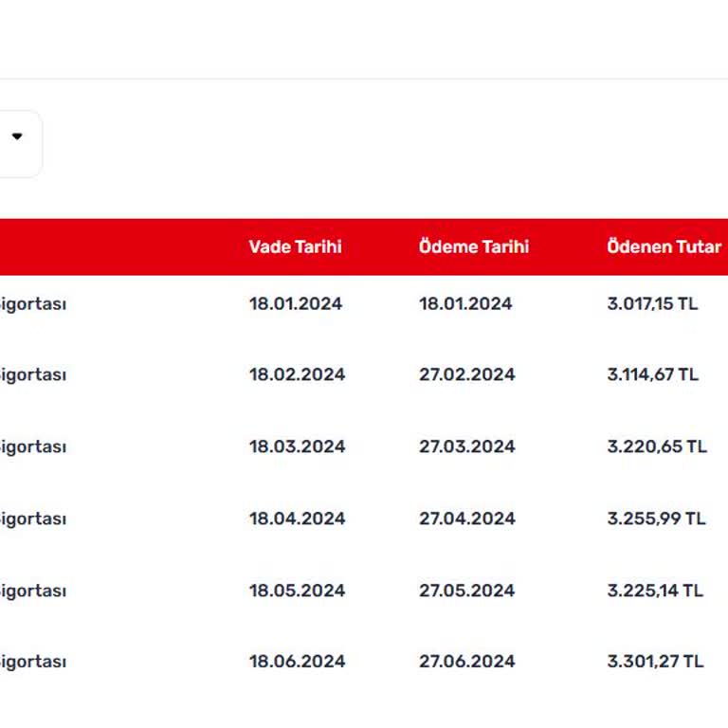The image size is (728, 728).
Task: Click the paid amount 3.017,15 TL
Action: tap(652, 304)
